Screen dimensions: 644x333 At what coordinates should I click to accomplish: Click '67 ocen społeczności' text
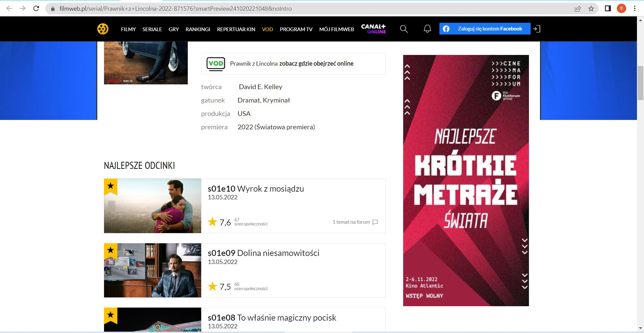pyautogui.click(x=251, y=222)
